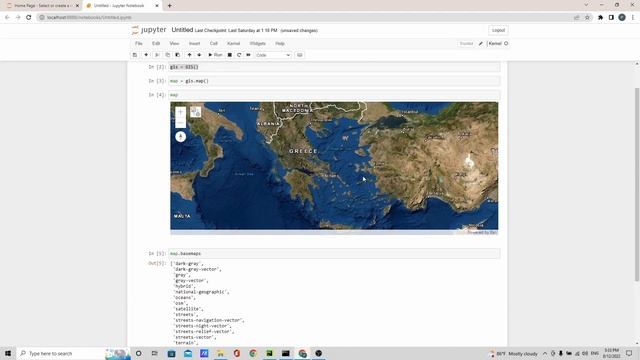Viewport: 640px width, 360px height.
Task: Run the selected cell
Action: (215, 55)
